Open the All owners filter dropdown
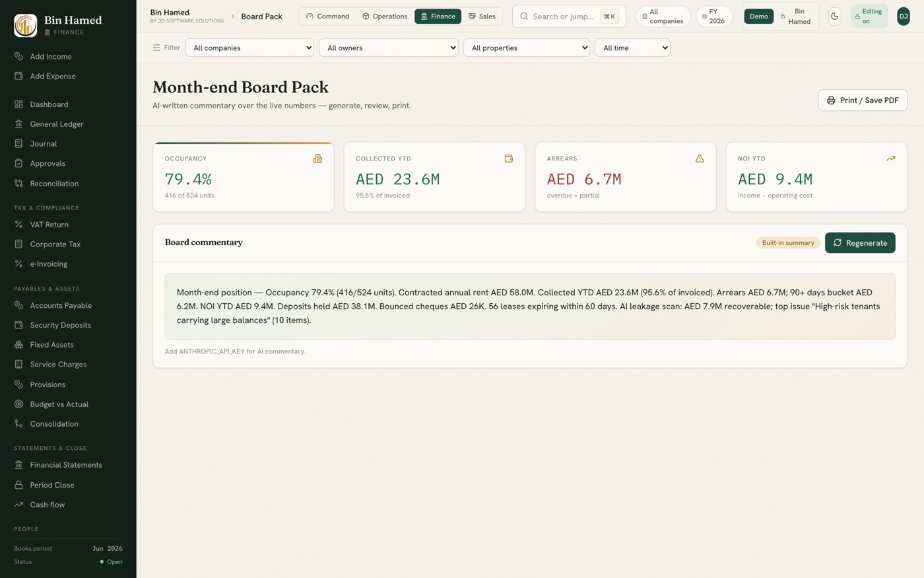Screen dimensions: 924x578 coord(389,48)
